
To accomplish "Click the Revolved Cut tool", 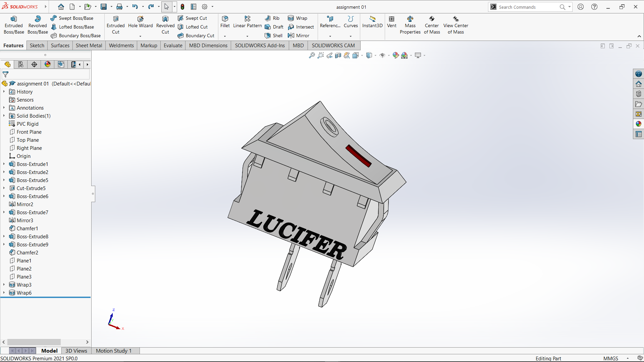I will click(165, 25).
